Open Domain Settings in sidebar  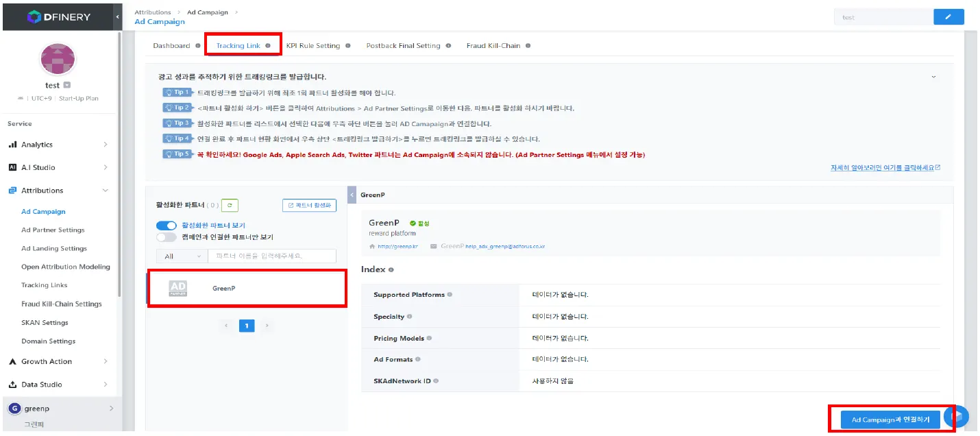point(48,341)
